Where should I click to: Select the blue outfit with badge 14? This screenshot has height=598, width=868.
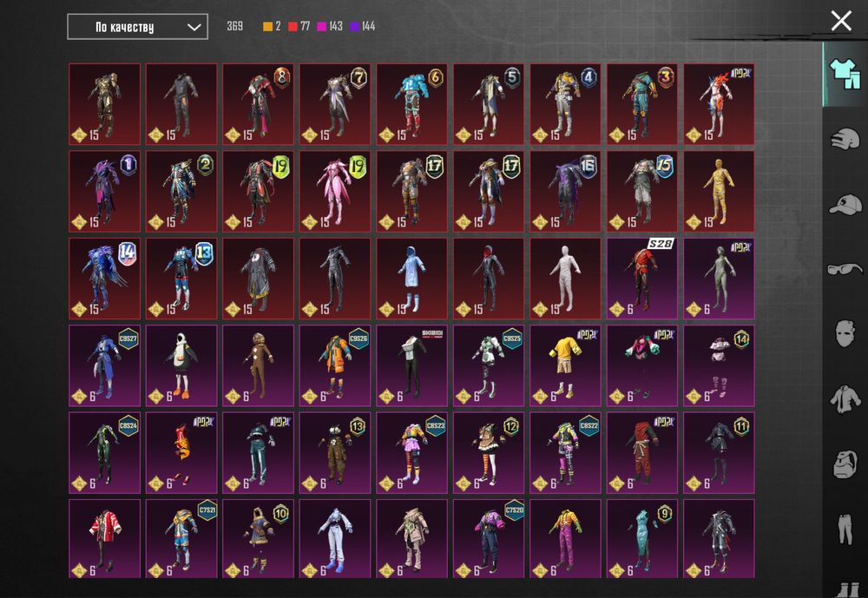(x=105, y=279)
